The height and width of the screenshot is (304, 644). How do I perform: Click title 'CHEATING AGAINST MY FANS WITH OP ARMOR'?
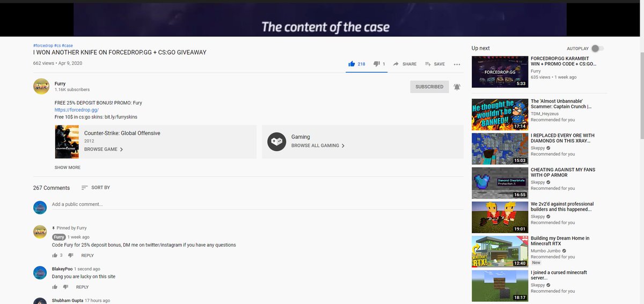[x=563, y=172]
